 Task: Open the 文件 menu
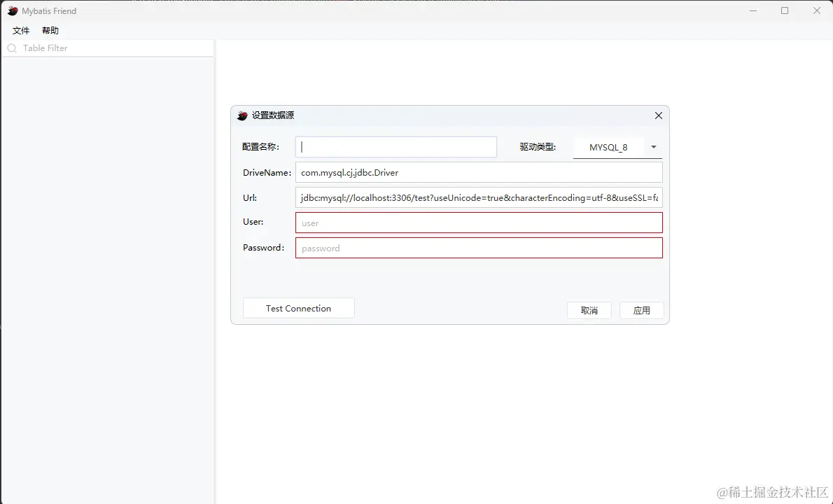tap(21, 31)
